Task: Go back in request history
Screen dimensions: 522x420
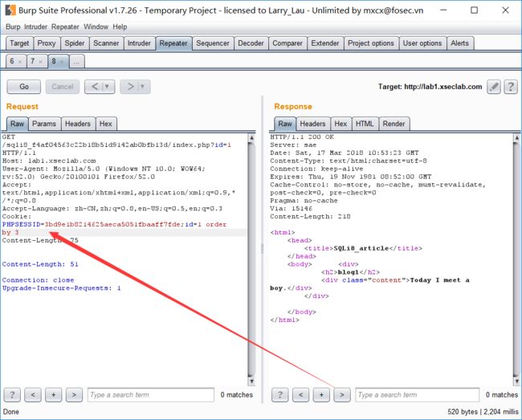Action: click(x=95, y=87)
